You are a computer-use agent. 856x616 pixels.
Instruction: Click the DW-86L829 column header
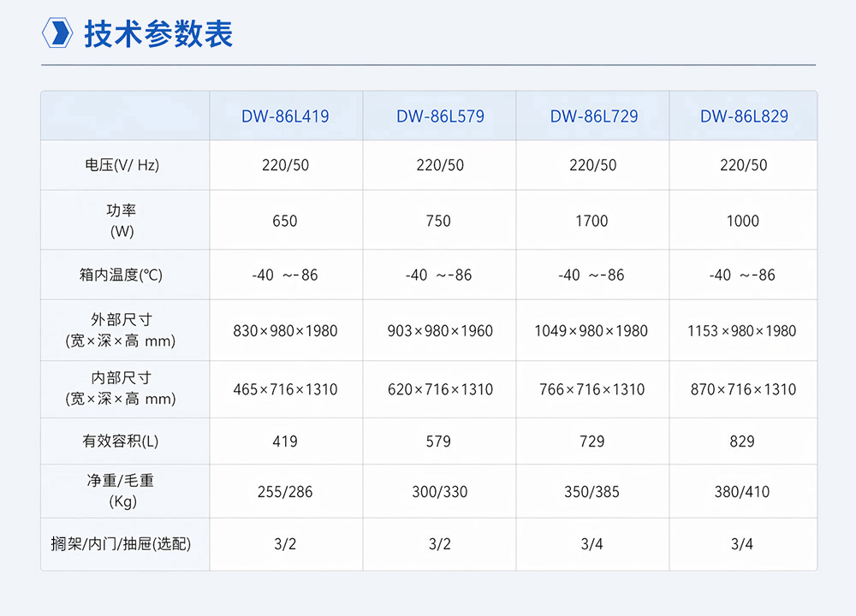point(744,116)
